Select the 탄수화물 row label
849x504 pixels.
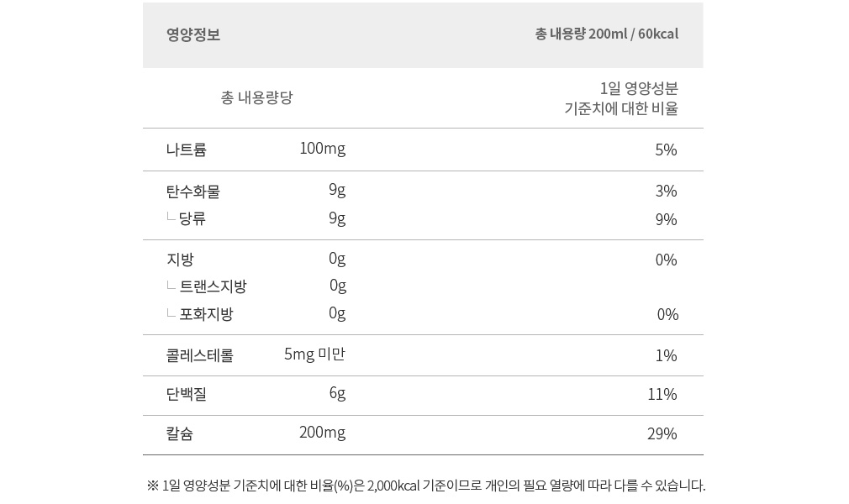(x=193, y=191)
